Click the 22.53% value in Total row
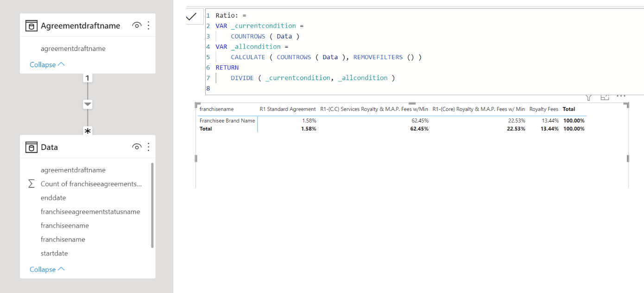 [516, 129]
